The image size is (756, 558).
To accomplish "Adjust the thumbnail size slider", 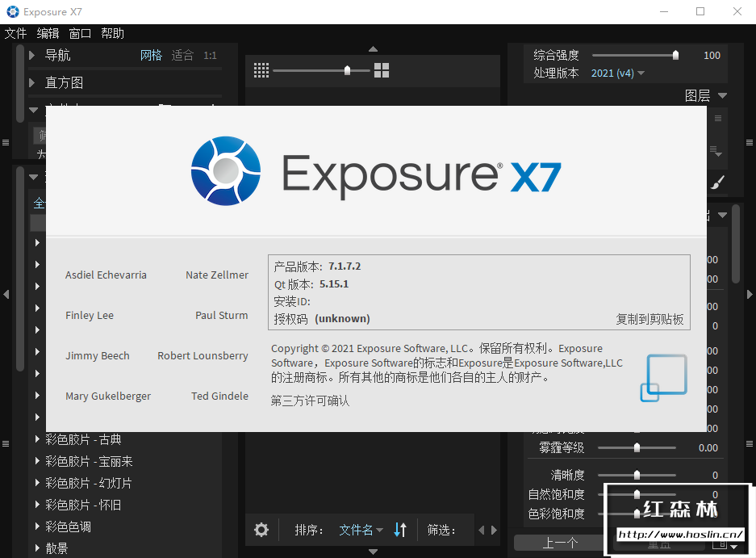I will pos(347,70).
